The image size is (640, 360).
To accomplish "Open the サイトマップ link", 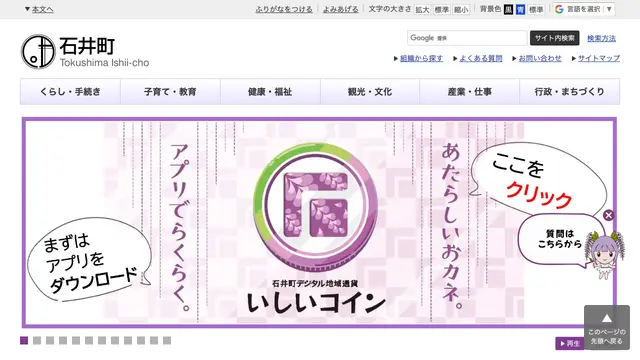I will click(599, 58).
